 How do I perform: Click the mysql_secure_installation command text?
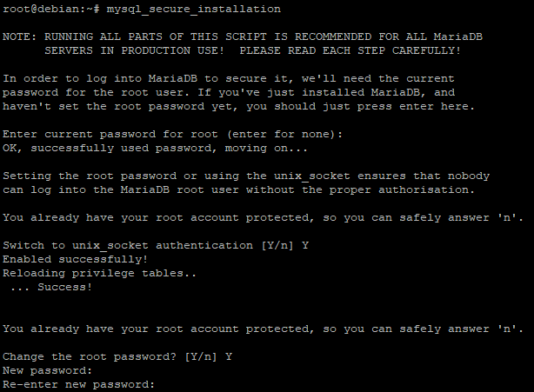193,10
